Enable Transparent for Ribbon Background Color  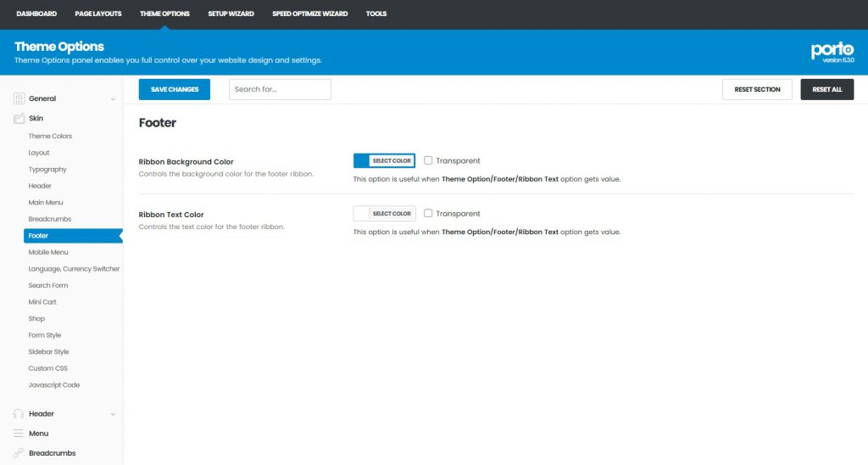[x=429, y=160]
